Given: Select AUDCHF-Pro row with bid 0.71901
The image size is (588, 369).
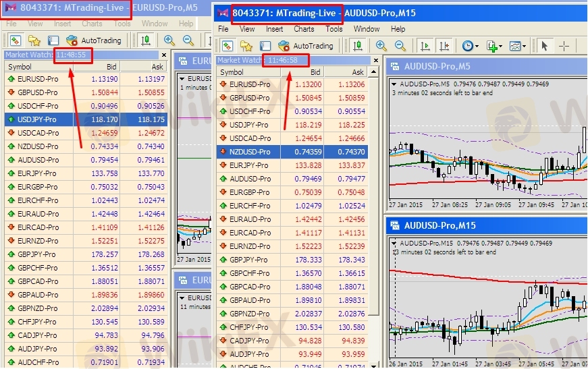Looking at the screenshot, I should click(86, 362).
